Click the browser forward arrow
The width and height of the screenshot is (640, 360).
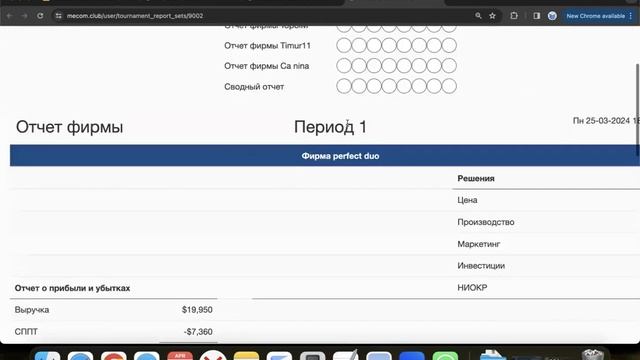pyautogui.click(x=24, y=16)
